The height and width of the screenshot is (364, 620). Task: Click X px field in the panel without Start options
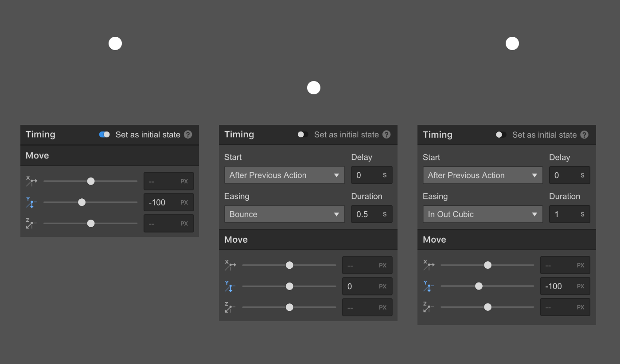click(169, 181)
